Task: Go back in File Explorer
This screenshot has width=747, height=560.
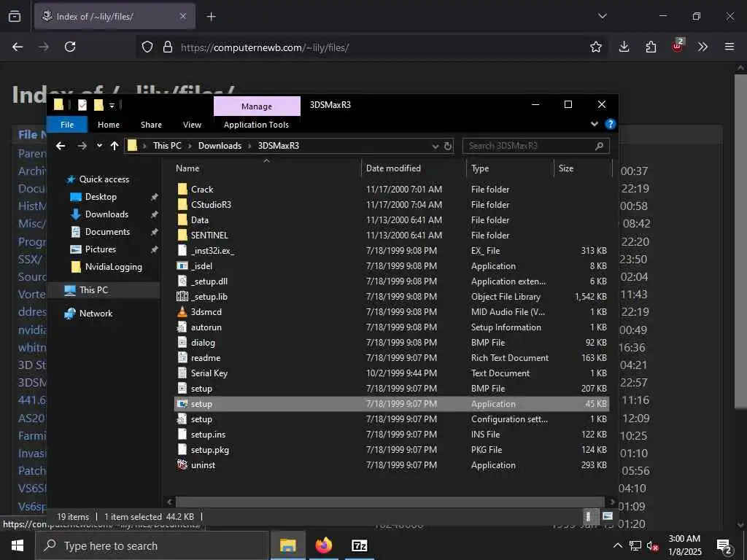Action: click(x=61, y=146)
